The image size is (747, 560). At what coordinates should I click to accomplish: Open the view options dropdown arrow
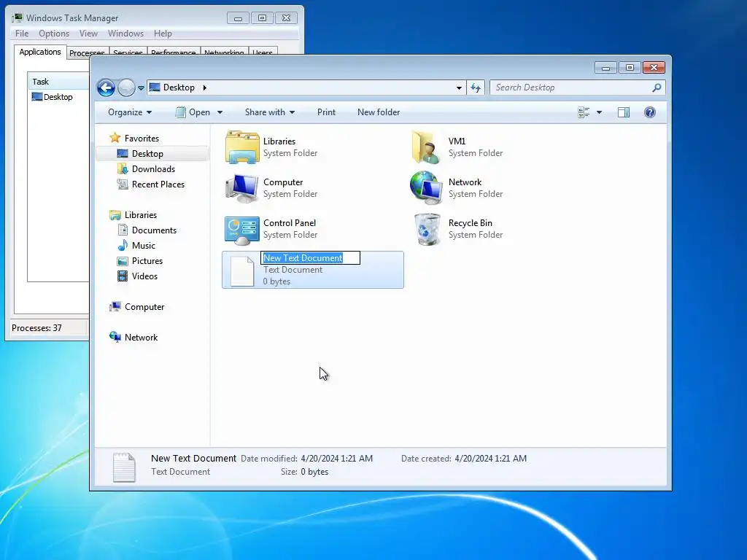600,112
